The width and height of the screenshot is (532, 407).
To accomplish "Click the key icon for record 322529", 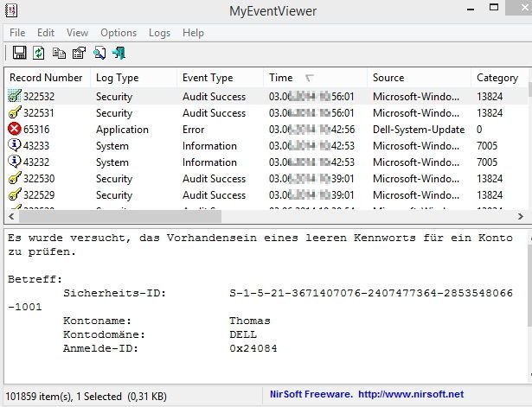I will click(x=15, y=194).
